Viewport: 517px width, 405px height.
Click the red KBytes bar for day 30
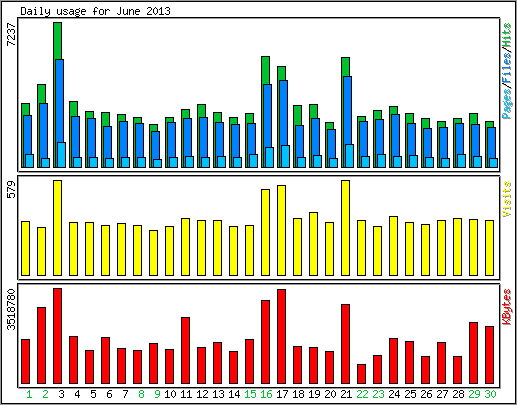pyautogui.click(x=489, y=355)
